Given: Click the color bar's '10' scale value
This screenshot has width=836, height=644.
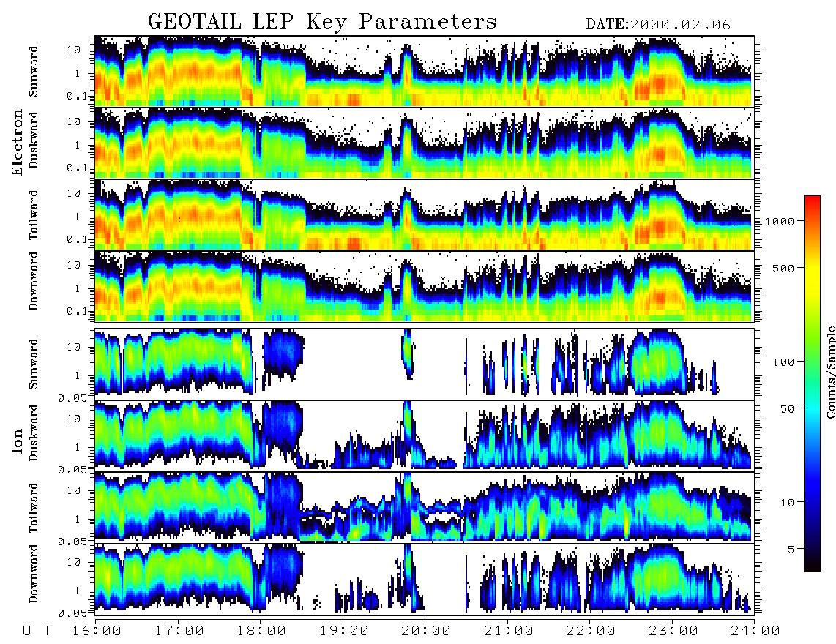Looking at the screenshot, I should coord(787,502).
